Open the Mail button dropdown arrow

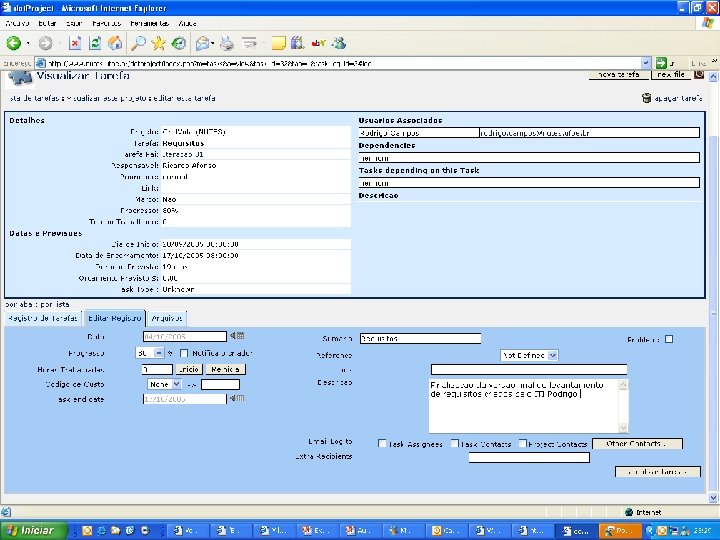click(213, 44)
